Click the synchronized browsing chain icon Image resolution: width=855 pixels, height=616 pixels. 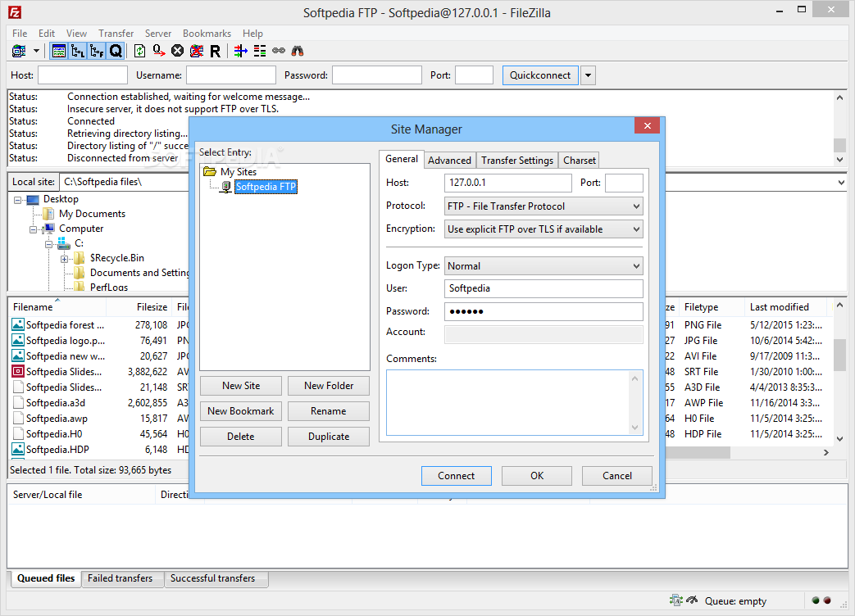point(279,51)
